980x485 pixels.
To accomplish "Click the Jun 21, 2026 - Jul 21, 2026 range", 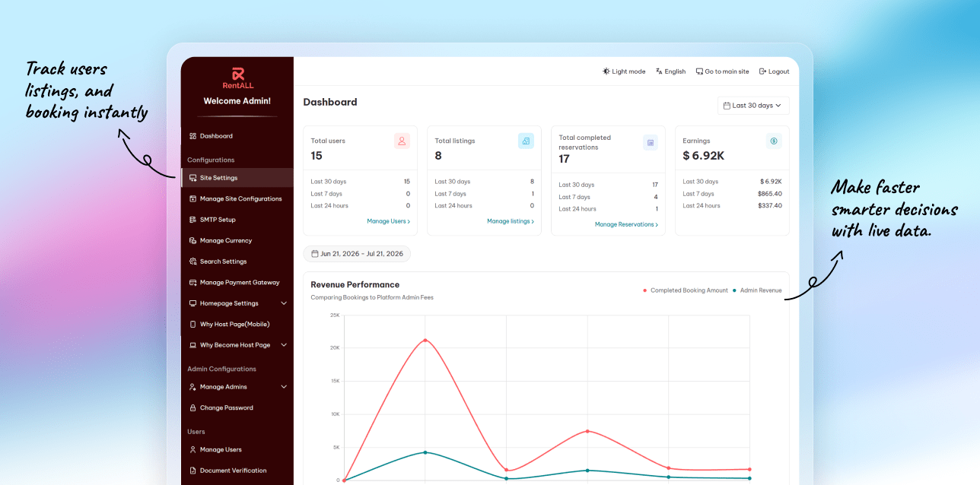I will point(357,254).
